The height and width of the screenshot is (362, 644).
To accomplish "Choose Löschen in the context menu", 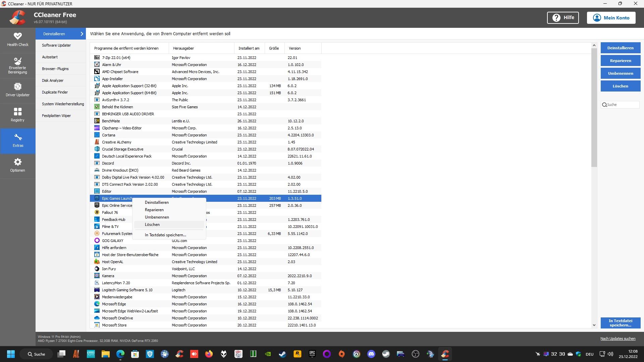I will 152,225.
